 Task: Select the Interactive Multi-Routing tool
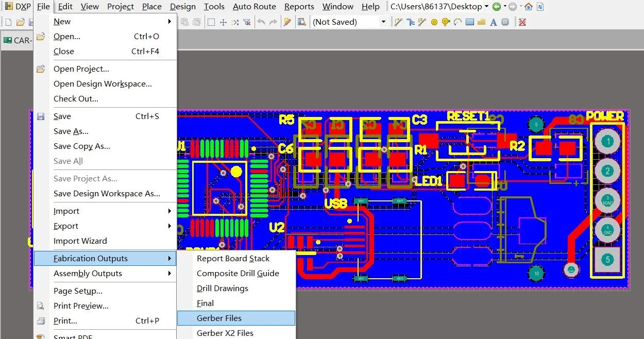[x=410, y=22]
